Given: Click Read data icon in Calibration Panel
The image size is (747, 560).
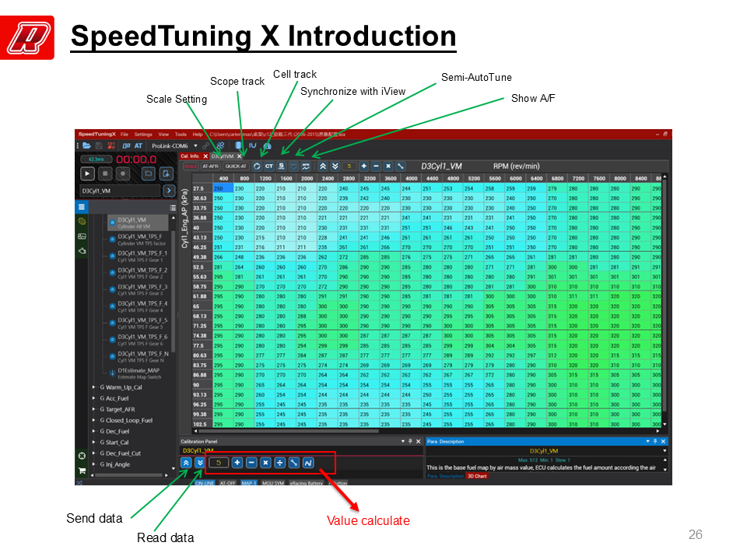Looking at the screenshot, I should click(200, 462).
